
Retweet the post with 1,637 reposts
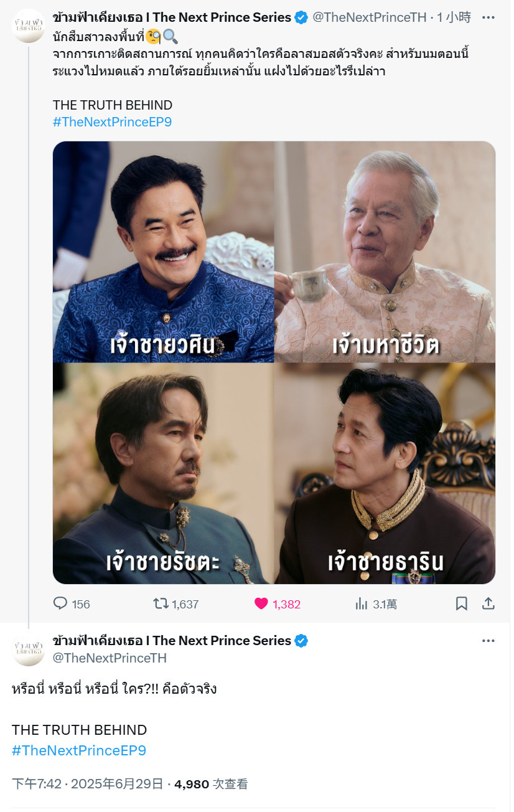click(x=161, y=603)
